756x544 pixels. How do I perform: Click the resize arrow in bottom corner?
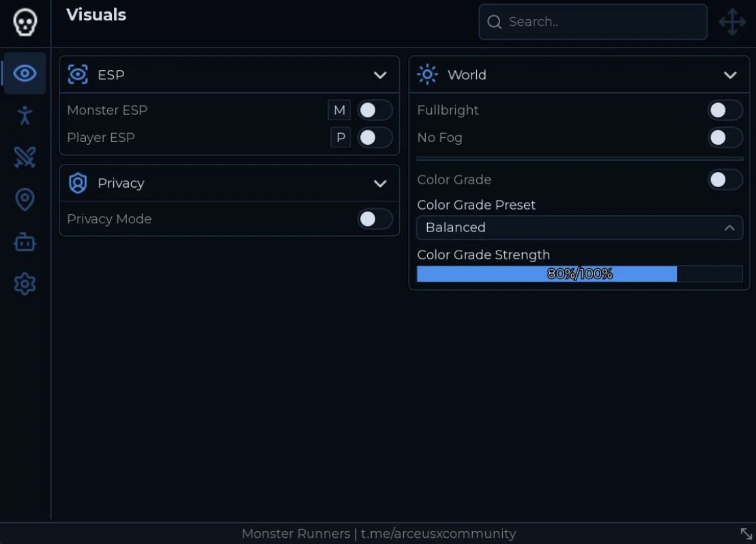[x=746, y=533]
